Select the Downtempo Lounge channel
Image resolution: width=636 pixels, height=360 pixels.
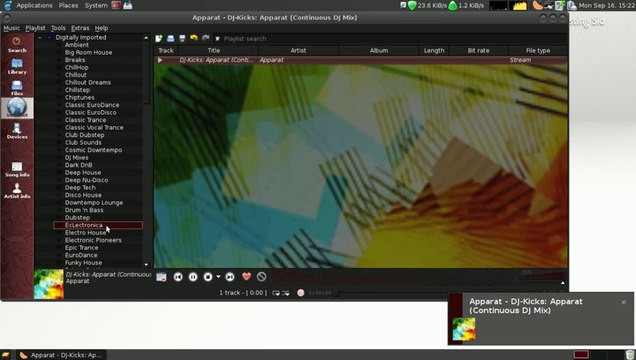[94, 203]
